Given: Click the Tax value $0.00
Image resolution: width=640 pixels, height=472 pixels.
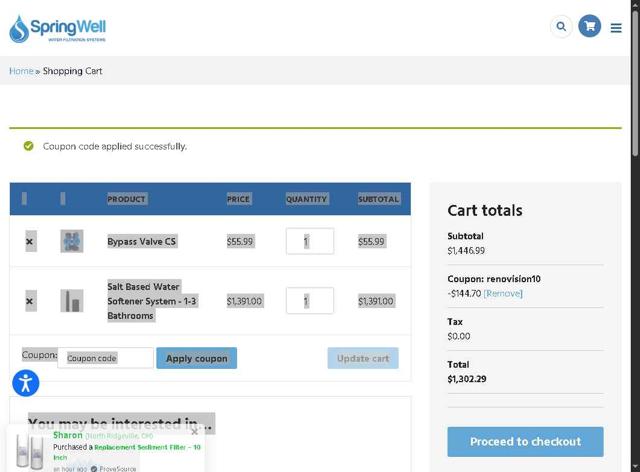Looking at the screenshot, I should click(459, 336).
